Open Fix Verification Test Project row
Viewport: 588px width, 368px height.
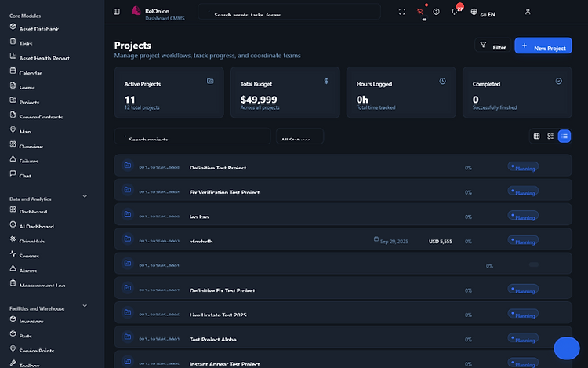pyautogui.click(x=343, y=190)
